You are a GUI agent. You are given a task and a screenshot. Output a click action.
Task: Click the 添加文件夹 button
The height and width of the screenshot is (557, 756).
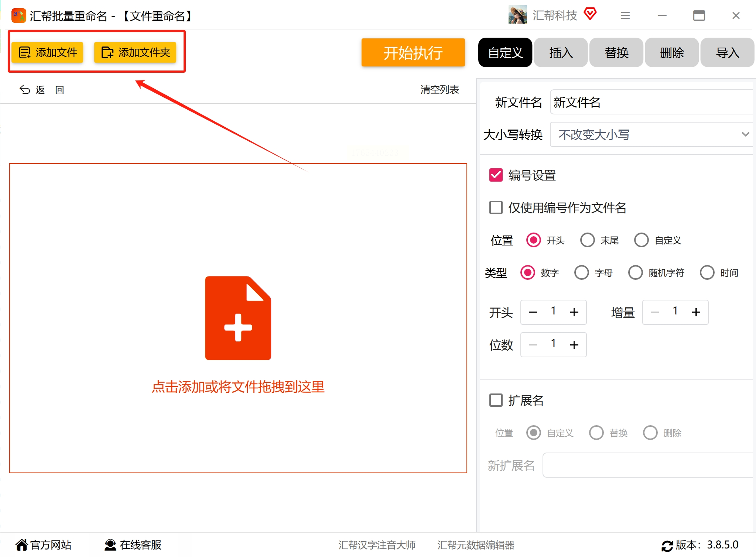pyautogui.click(x=135, y=52)
